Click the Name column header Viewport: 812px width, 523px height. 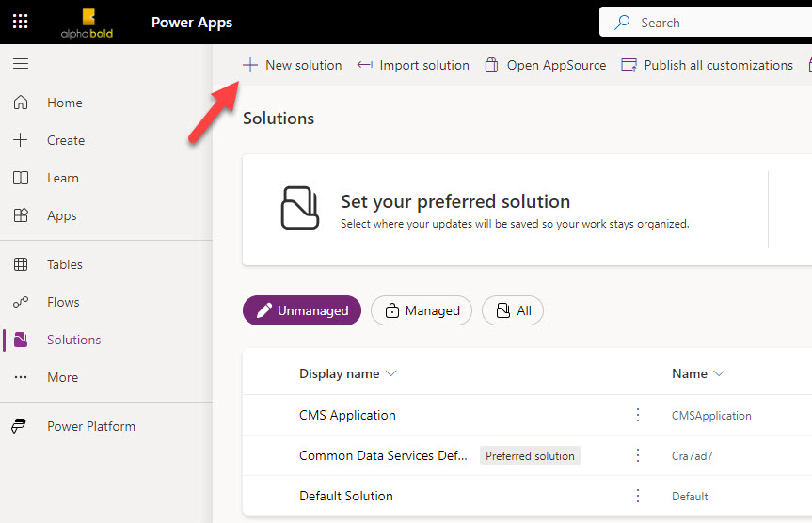pos(690,373)
